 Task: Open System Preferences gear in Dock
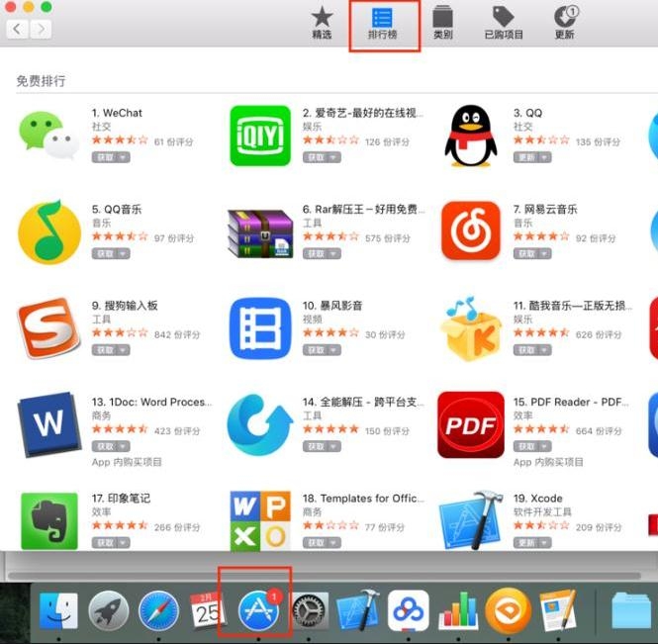click(x=310, y=611)
